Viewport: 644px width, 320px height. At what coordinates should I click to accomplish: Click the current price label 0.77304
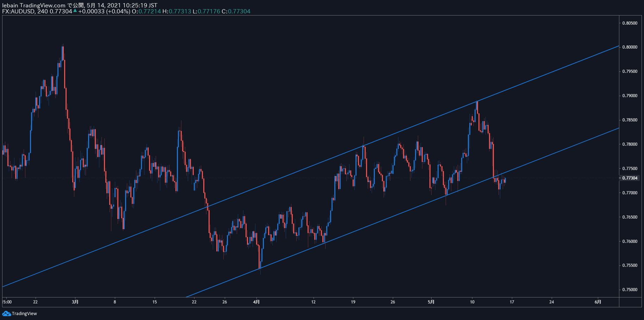click(630, 178)
